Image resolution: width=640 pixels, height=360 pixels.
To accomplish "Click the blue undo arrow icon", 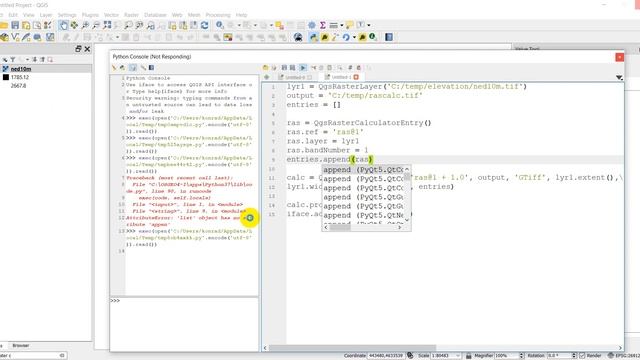I will coord(346,37).
